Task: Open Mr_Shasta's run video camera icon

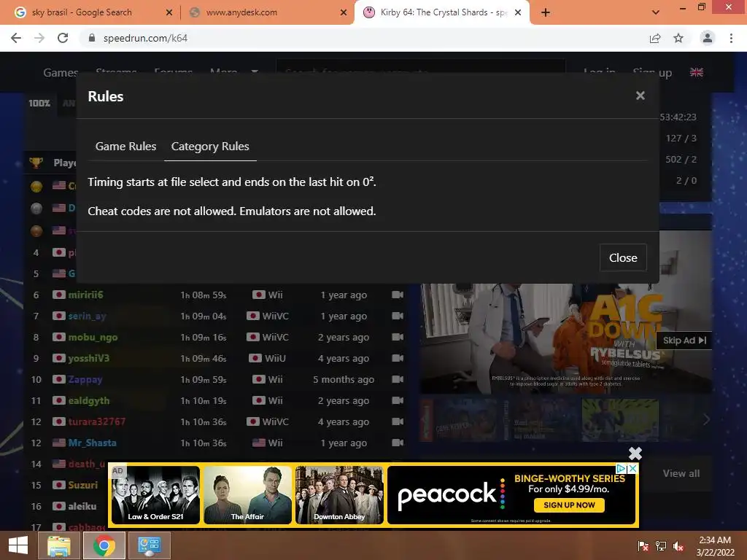Action: (x=398, y=443)
